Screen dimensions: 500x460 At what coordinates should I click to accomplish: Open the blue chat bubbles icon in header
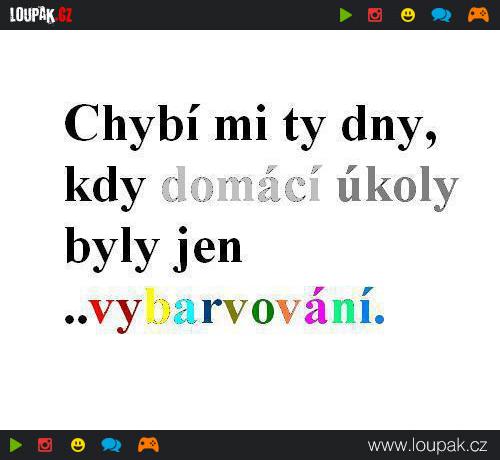click(x=441, y=15)
